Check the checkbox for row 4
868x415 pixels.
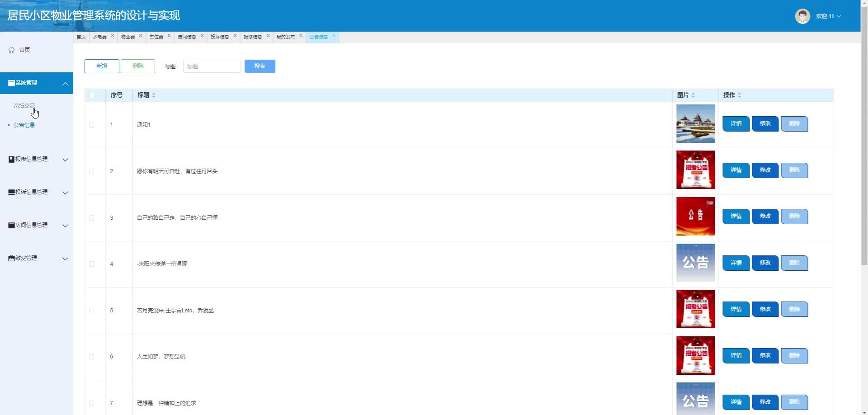[92, 264]
